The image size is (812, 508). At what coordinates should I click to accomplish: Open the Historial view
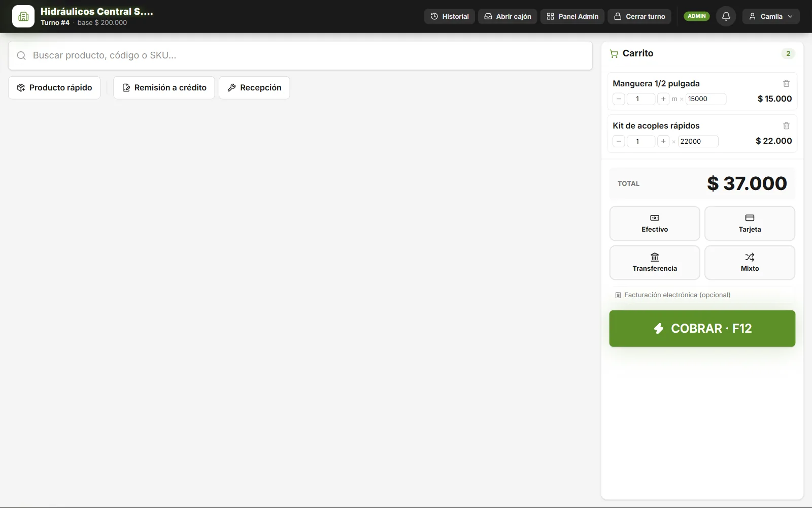(450, 16)
